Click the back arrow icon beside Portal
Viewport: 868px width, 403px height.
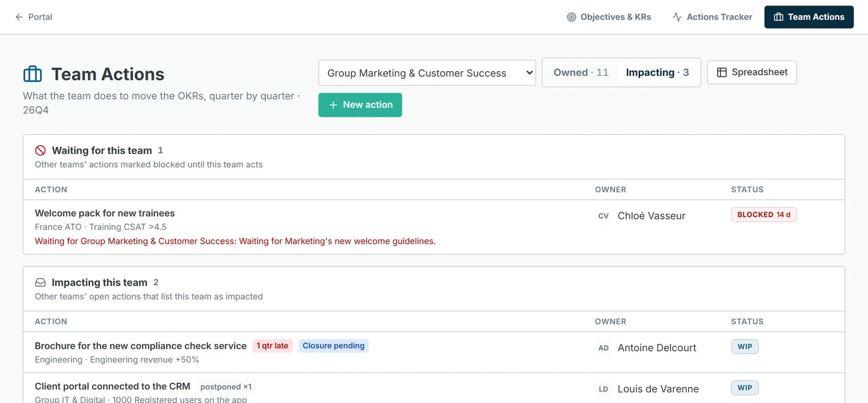pyautogui.click(x=19, y=17)
